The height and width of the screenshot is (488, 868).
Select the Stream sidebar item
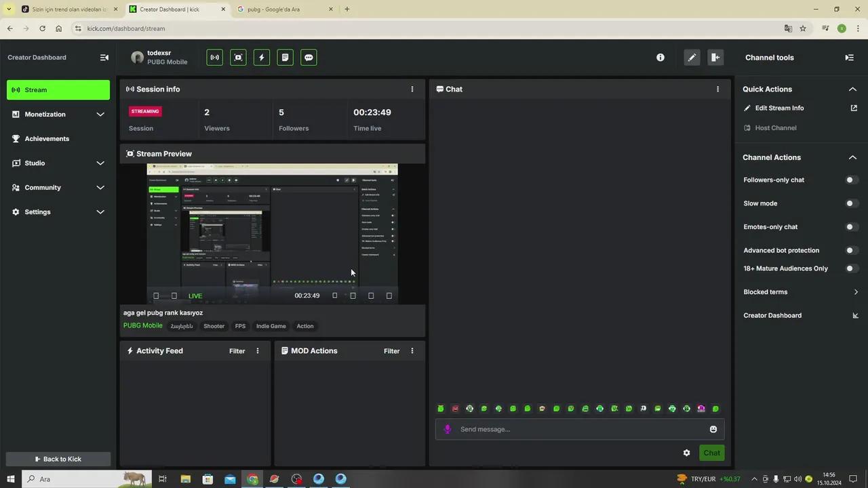58,90
